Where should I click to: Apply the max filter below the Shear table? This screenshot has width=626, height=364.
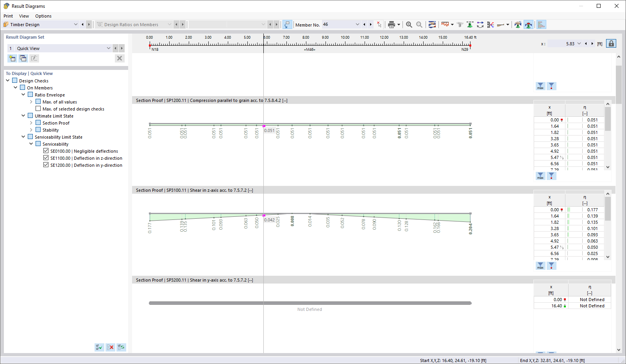(540, 266)
